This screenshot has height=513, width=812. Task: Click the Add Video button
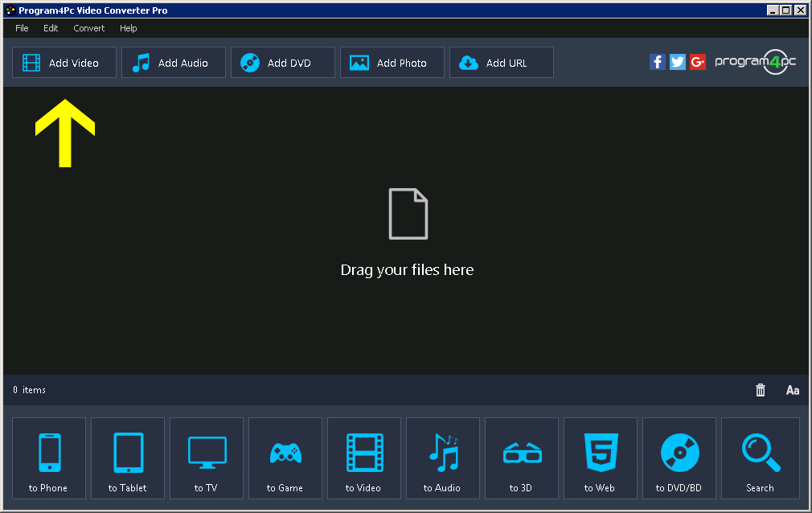[64, 62]
